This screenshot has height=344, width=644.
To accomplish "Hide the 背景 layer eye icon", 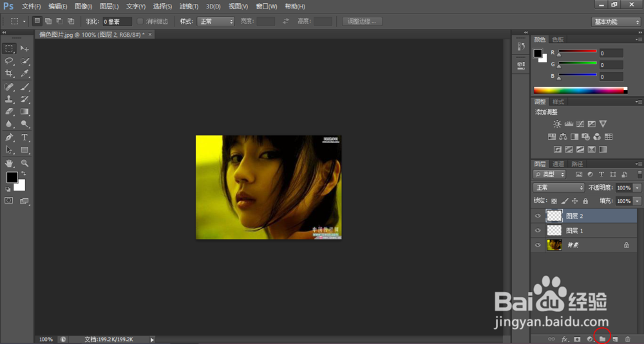I will coord(538,245).
